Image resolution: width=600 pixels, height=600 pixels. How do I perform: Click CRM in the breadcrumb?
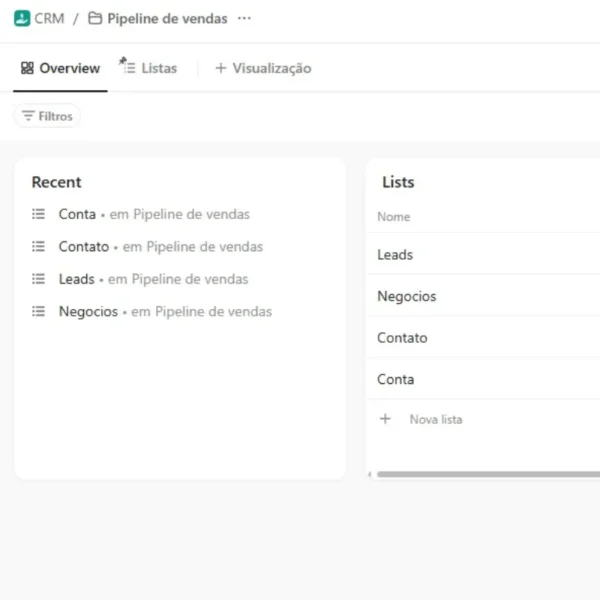pyautogui.click(x=49, y=18)
